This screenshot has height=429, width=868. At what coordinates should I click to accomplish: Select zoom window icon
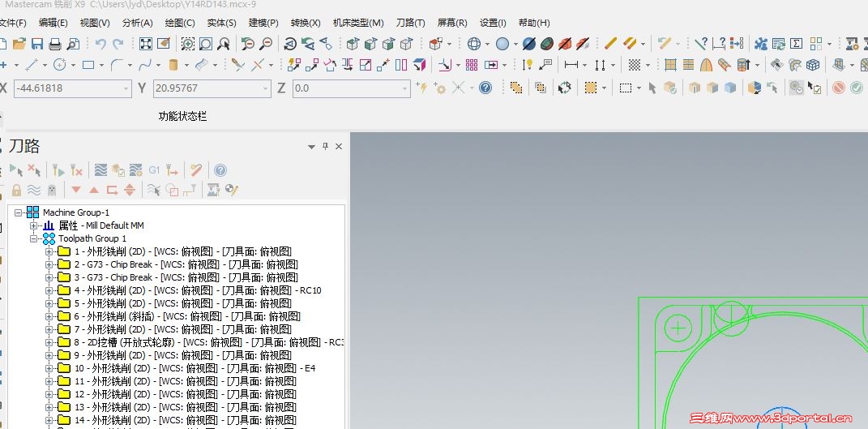(188, 44)
